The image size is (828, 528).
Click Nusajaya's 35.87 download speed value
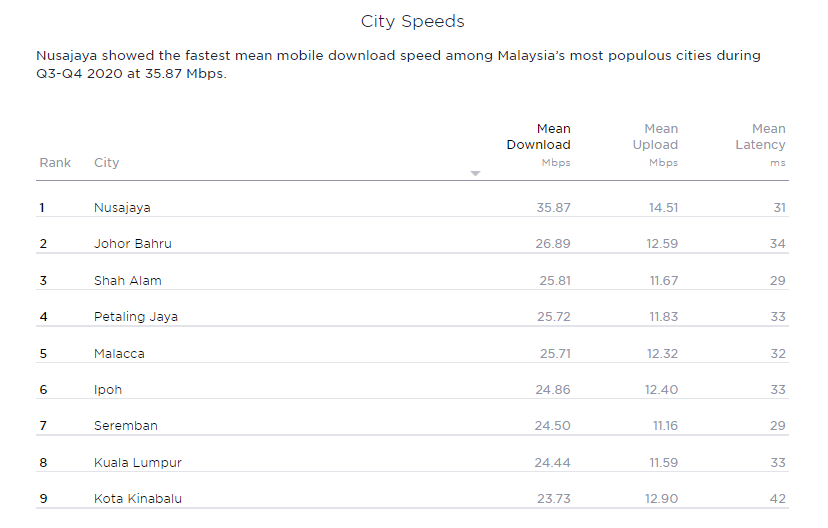(553, 208)
